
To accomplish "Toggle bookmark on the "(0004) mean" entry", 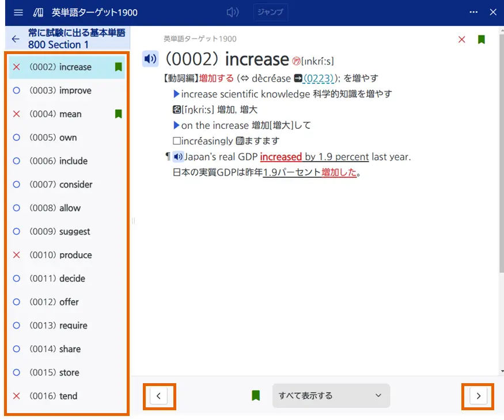I will [118, 114].
